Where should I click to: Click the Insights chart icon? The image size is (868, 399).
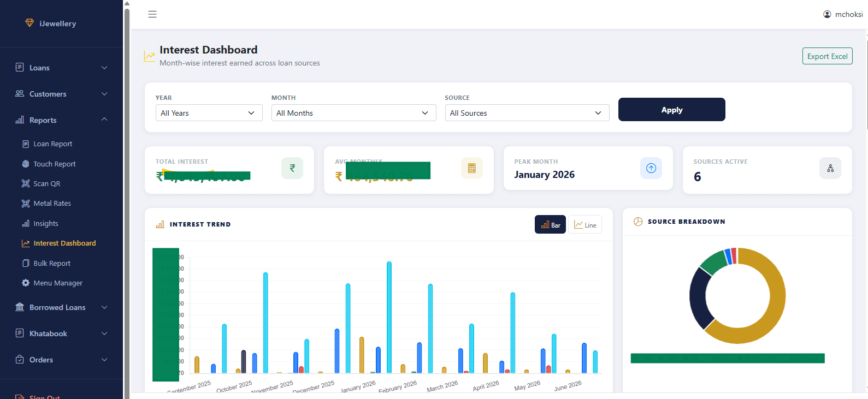point(26,223)
